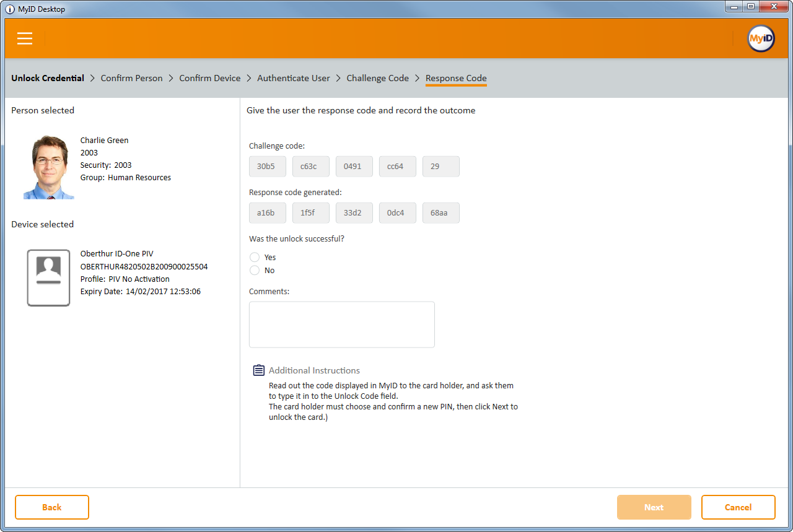This screenshot has width=793, height=532.
Task: Click the Additional Instructions heading
Action: [x=314, y=370]
